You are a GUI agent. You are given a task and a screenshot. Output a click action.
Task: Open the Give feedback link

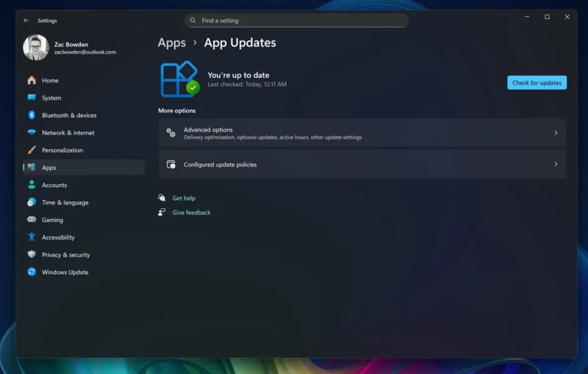[191, 212]
